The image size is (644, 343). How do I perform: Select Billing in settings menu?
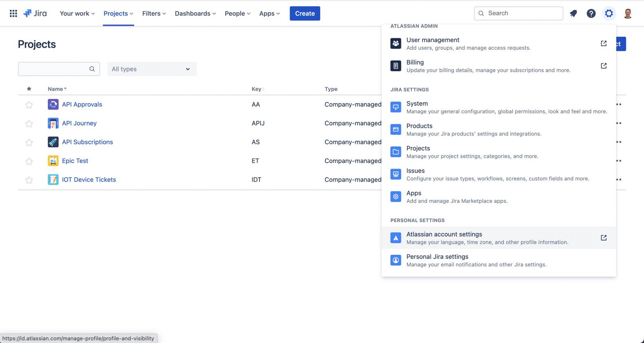coord(499,66)
